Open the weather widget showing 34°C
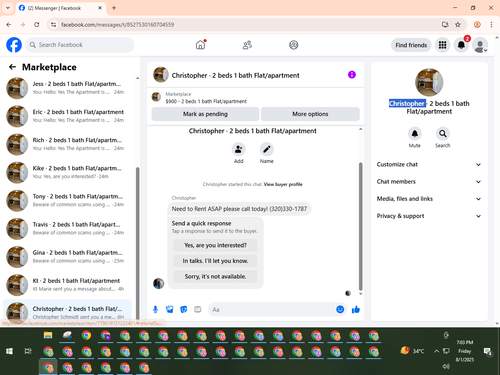This screenshot has height=375, width=500. [x=413, y=351]
